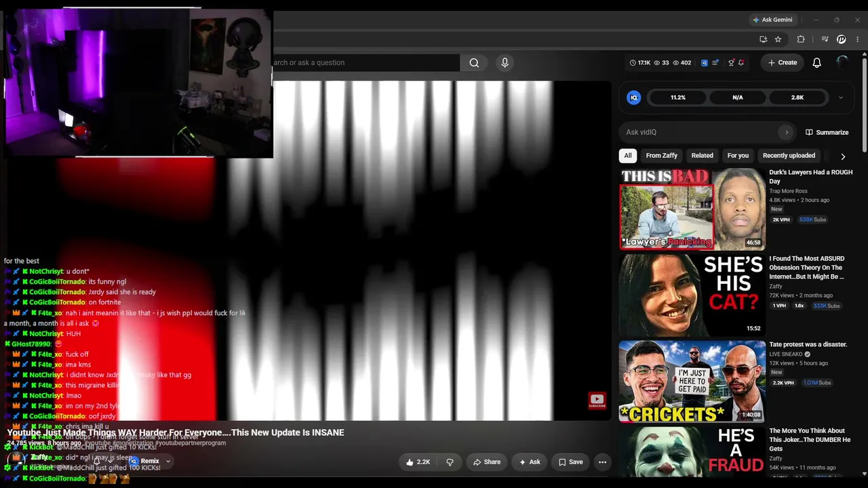This screenshot has height=488, width=868.
Task: Submit the Ask vidIQ arrow button
Action: [787, 132]
